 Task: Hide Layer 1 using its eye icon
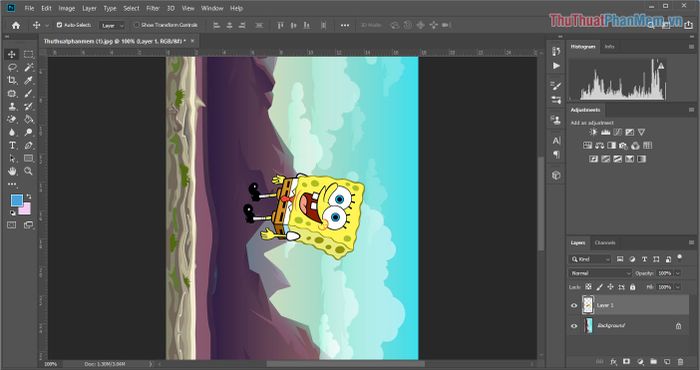[574, 306]
